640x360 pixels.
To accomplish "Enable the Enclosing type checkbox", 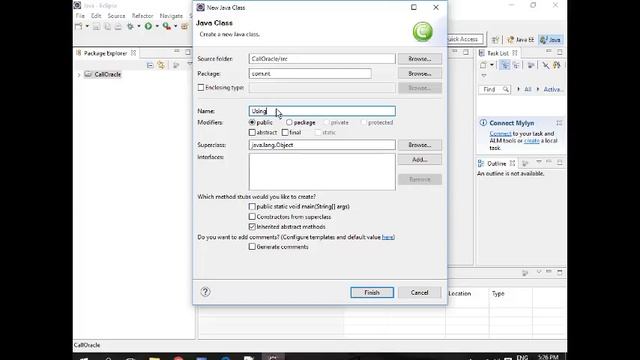I will click(201, 87).
